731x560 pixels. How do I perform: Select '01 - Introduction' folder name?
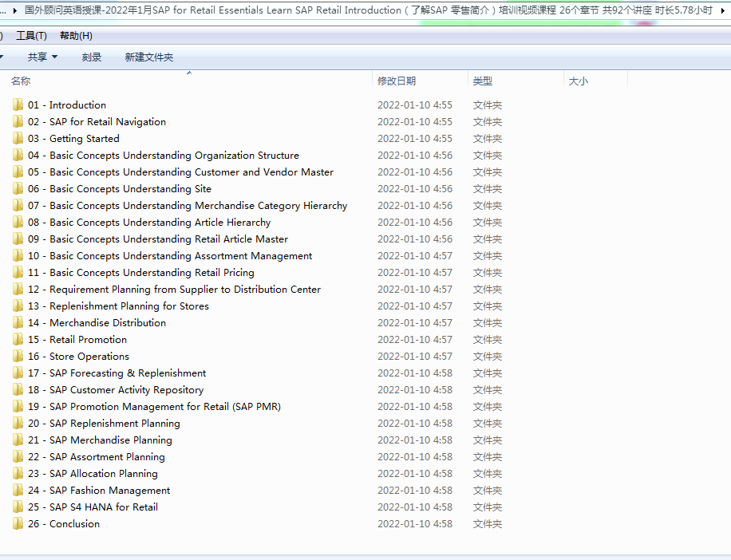[x=67, y=105]
